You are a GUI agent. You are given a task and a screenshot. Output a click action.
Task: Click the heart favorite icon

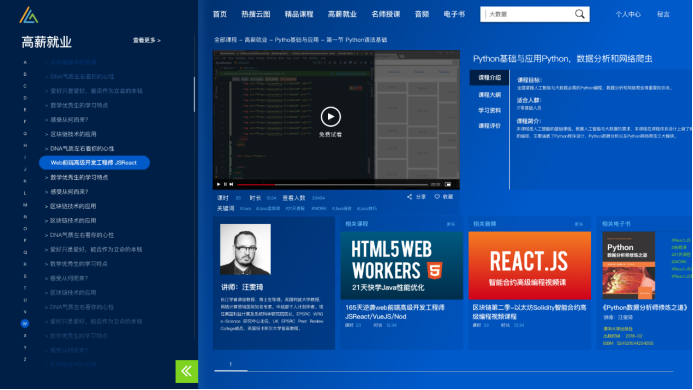coord(437,197)
